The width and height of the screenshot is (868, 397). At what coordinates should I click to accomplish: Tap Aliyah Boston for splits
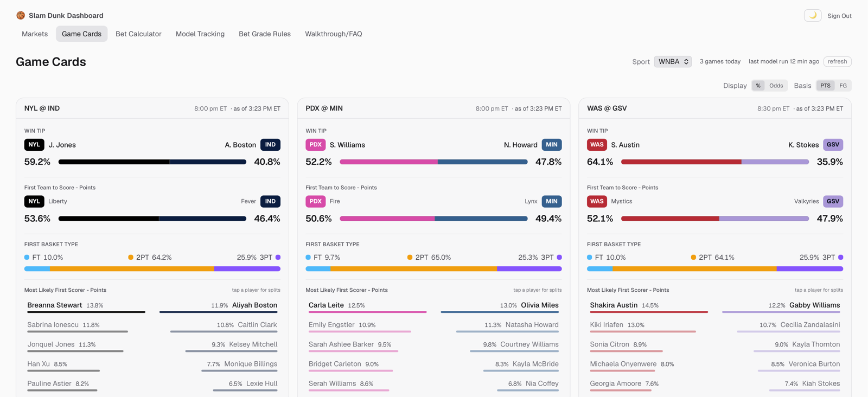point(218,307)
